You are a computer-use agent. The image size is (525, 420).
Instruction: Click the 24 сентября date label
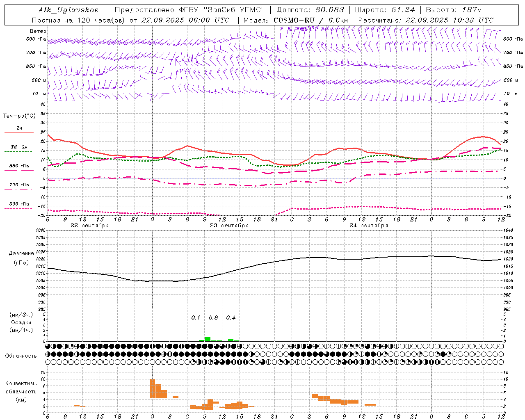[x=368, y=226]
